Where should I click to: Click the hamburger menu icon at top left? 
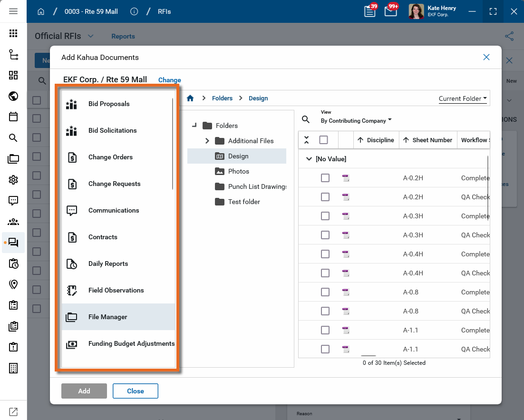tap(13, 11)
